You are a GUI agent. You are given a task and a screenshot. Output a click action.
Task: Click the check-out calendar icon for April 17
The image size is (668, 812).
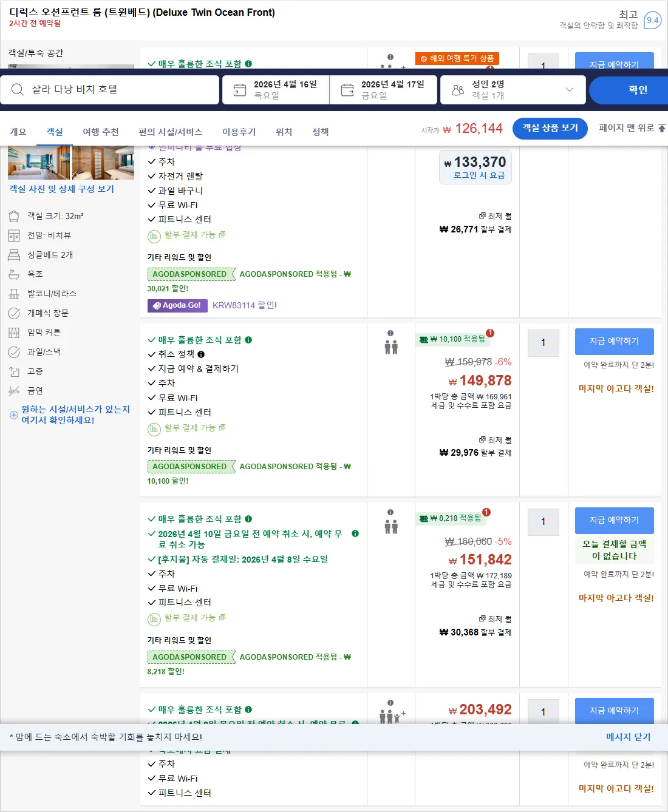pos(347,90)
